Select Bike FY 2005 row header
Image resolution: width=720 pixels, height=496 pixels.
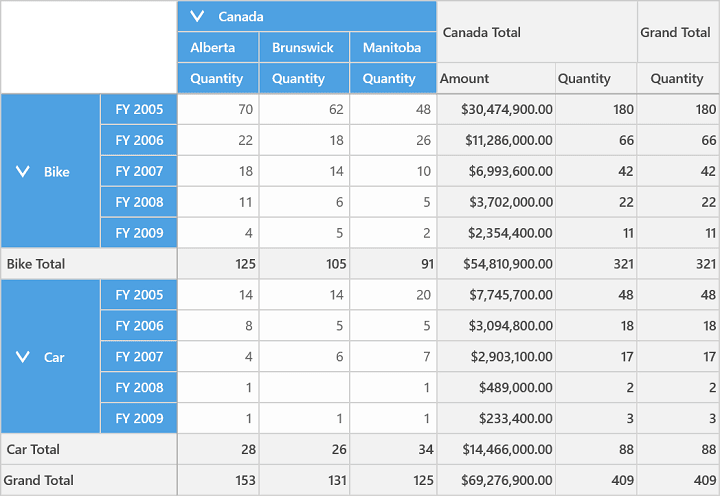pyautogui.click(x=139, y=109)
